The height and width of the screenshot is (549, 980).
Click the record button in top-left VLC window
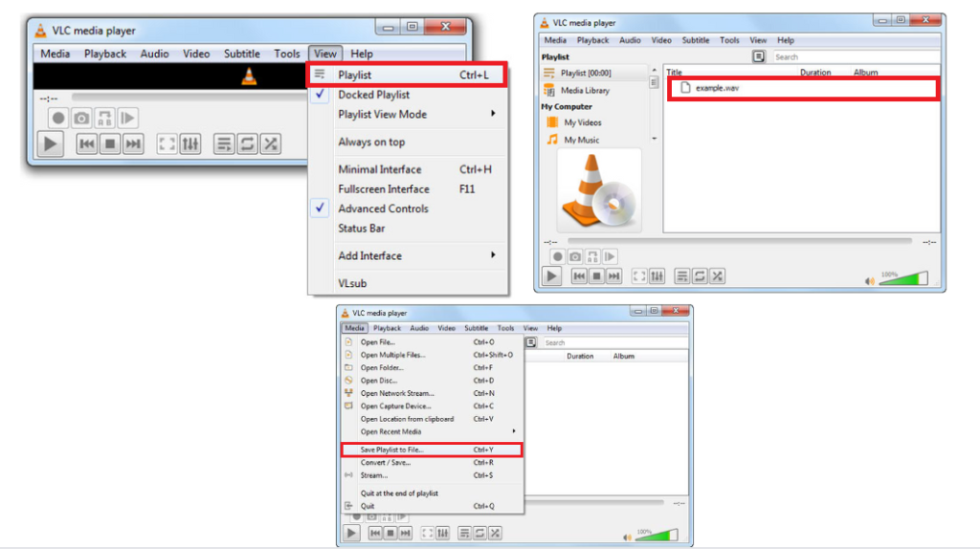(x=58, y=118)
